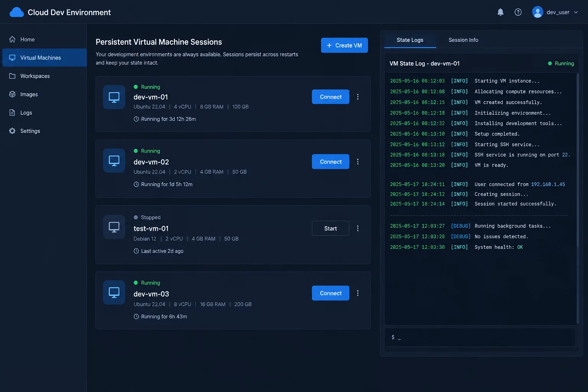
Task: Connect to dev-vm-01
Action: pos(330,97)
